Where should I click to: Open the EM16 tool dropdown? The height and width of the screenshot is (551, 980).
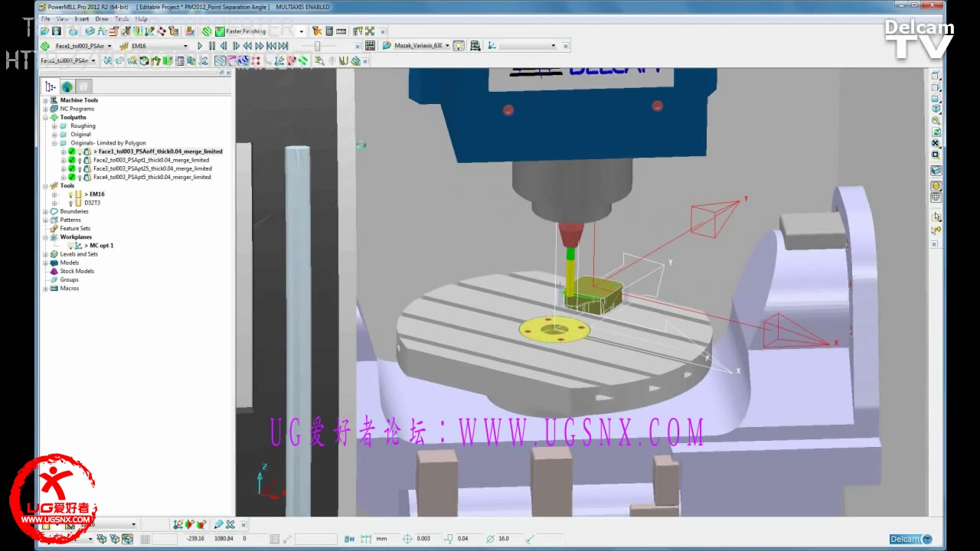(185, 46)
